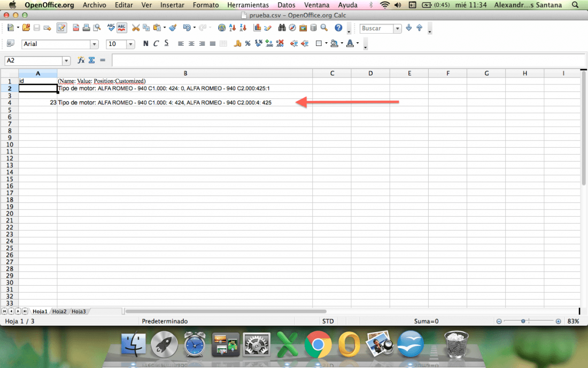Open the Gallery

pos(303,28)
